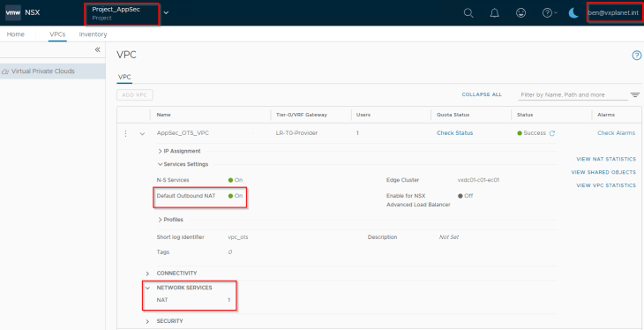Click Check Status quota link
Viewport: 644px width, 330px height.
454,133
